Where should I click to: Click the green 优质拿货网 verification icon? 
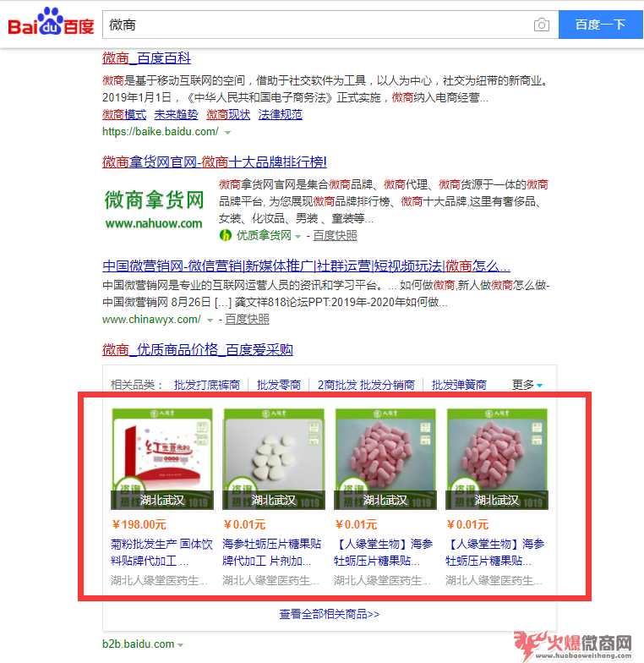click(226, 235)
